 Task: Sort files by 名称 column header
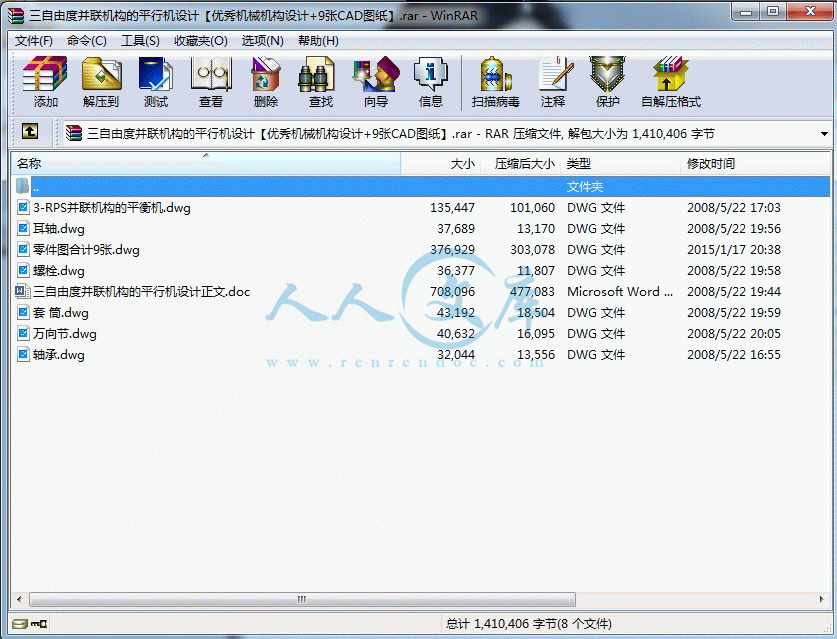click(206, 163)
